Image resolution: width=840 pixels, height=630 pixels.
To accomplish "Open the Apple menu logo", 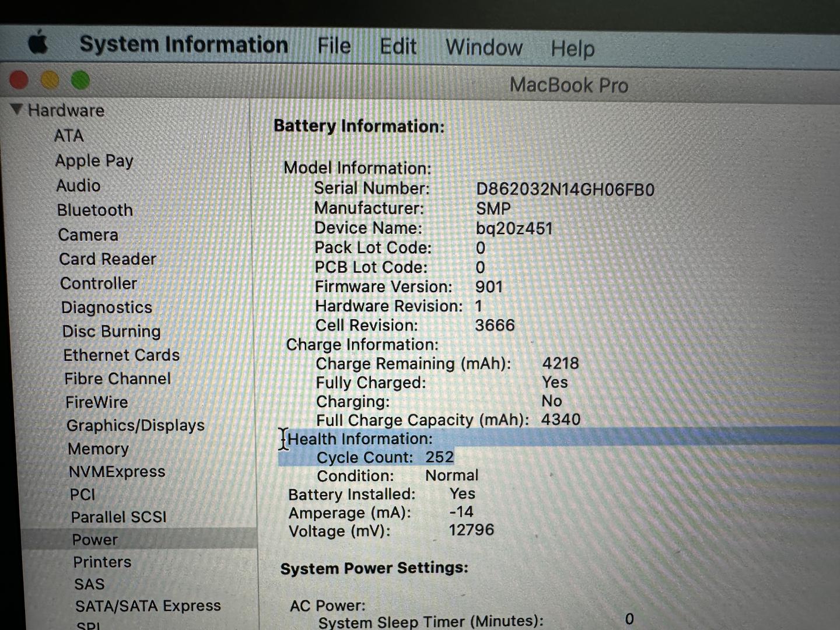I will (x=38, y=43).
